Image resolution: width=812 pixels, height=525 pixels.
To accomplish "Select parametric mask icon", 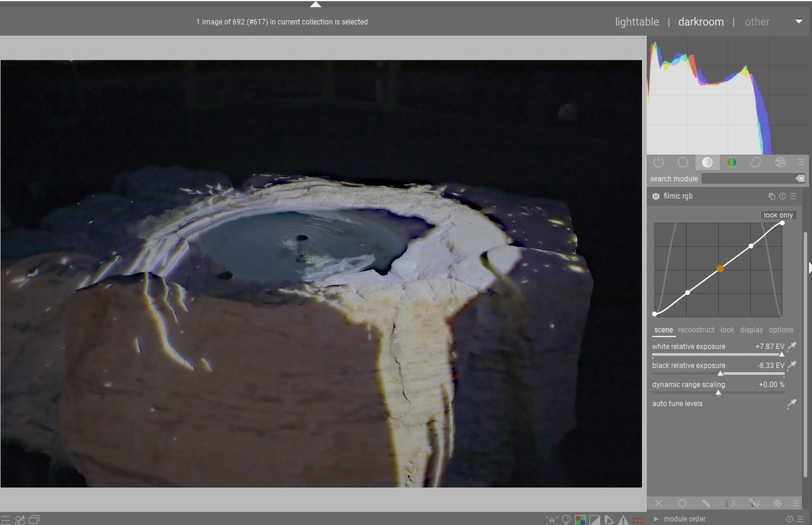I will tap(730, 503).
